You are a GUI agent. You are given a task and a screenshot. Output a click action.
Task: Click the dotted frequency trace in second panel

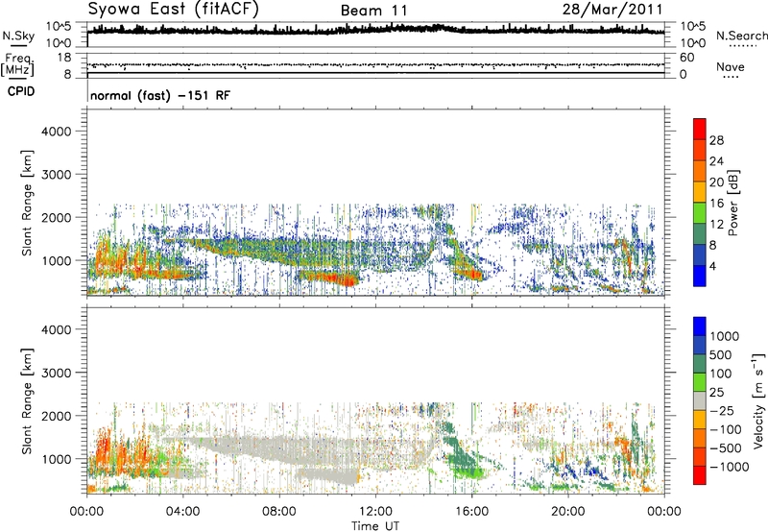pyautogui.click(x=375, y=64)
